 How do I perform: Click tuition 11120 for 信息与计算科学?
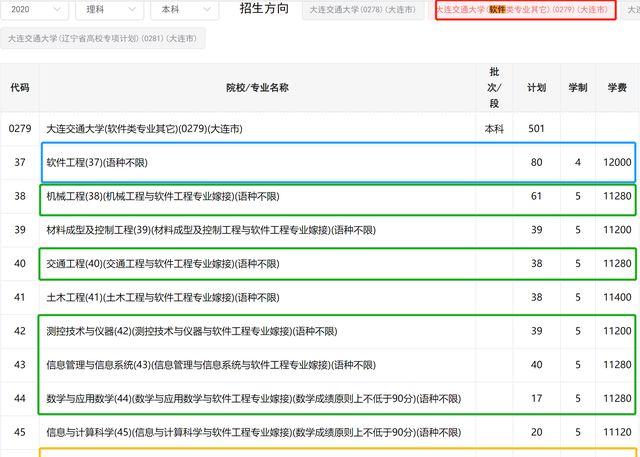point(617,433)
